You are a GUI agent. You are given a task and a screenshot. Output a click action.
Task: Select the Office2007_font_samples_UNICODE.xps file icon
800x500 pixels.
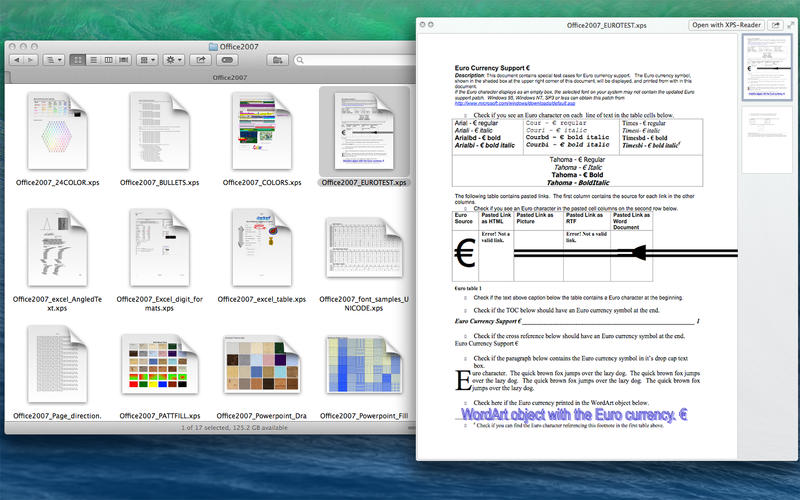(364, 247)
